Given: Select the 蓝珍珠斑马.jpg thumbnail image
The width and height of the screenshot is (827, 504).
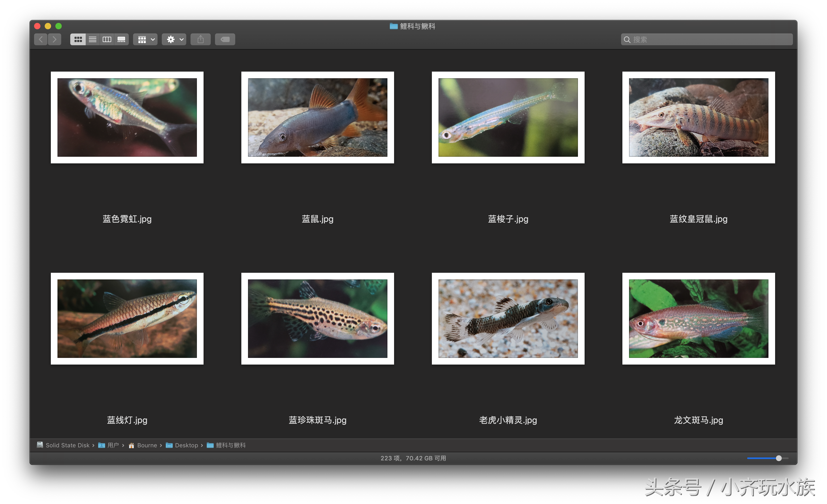Looking at the screenshot, I should coord(317,319).
